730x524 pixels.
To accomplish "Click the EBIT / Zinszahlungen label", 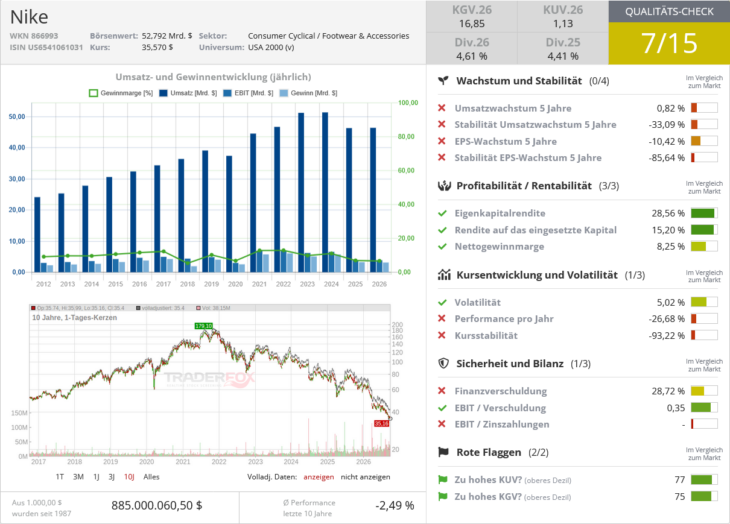I will tap(501, 424).
